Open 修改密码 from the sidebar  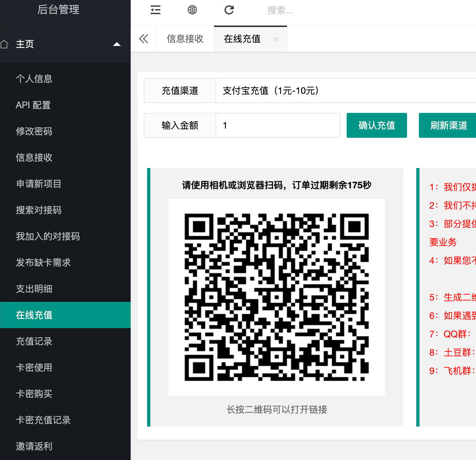click(65, 131)
